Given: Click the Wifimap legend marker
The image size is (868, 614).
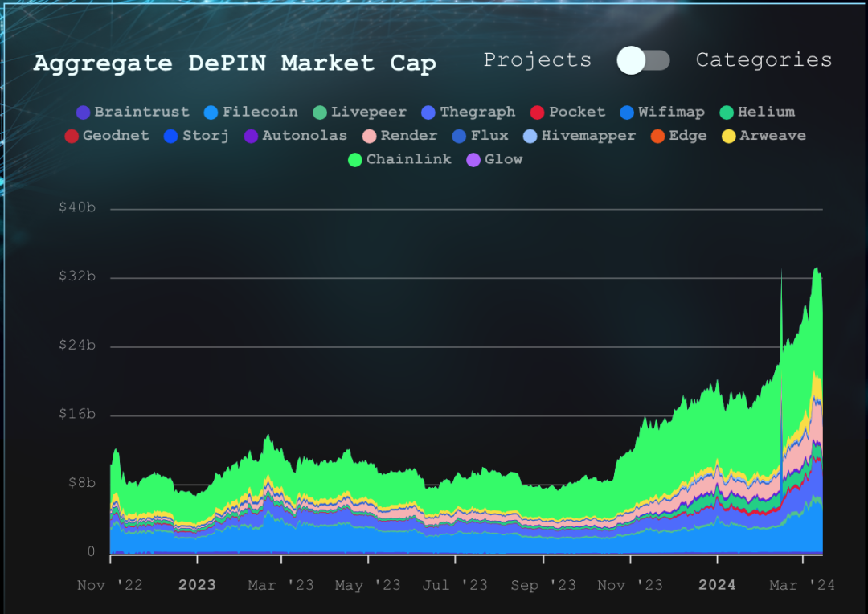Looking at the screenshot, I should 628,113.
